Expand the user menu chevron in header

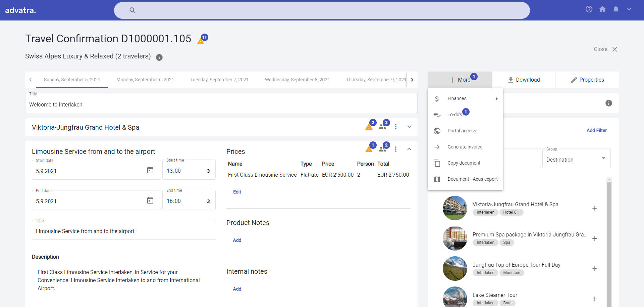629,9
